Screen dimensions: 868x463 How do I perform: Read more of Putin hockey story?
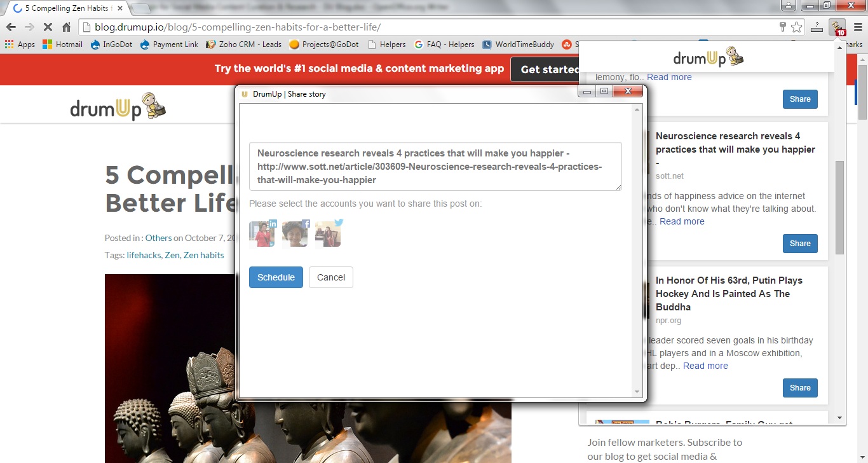click(x=705, y=366)
